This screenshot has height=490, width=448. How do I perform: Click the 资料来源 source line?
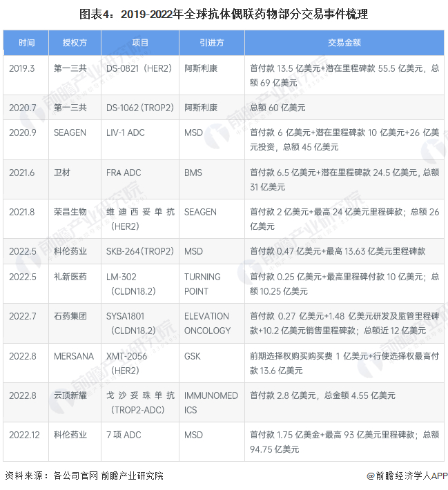84,476
